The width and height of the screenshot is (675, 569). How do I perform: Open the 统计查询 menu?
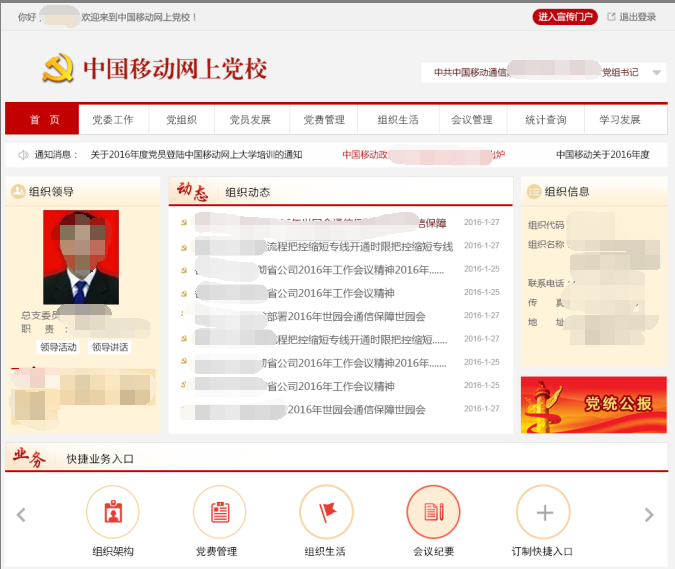coord(545,120)
